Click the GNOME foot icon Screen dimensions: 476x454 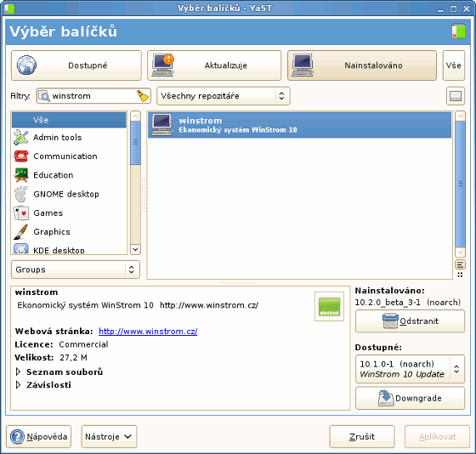coord(21,194)
